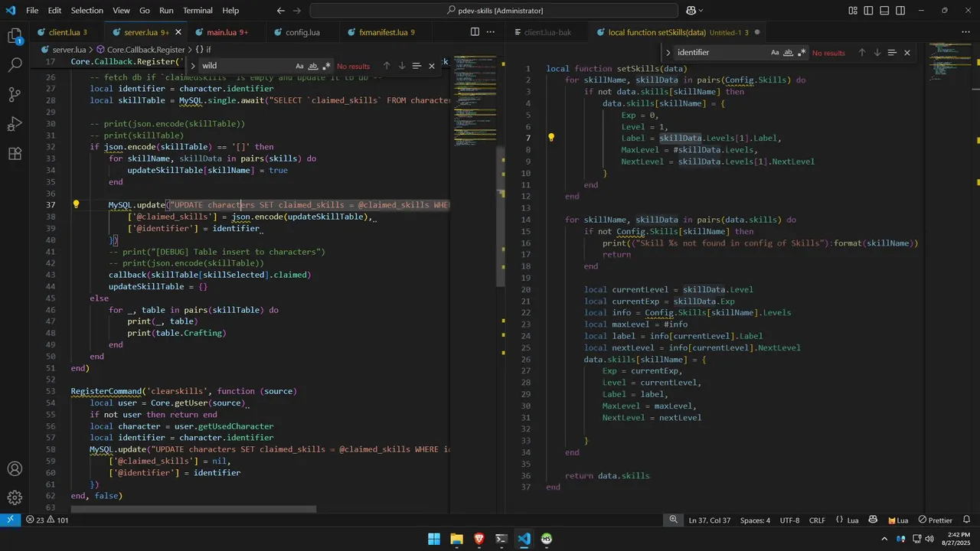Open the File menu
The height and width of the screenshot is (551, 980).
tap(32, 11)
